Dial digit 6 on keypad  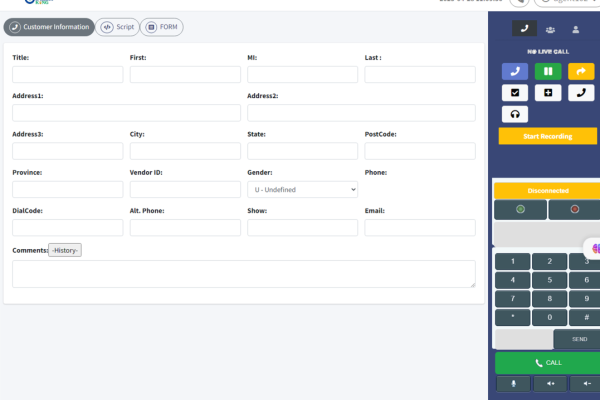coord(586,280)
